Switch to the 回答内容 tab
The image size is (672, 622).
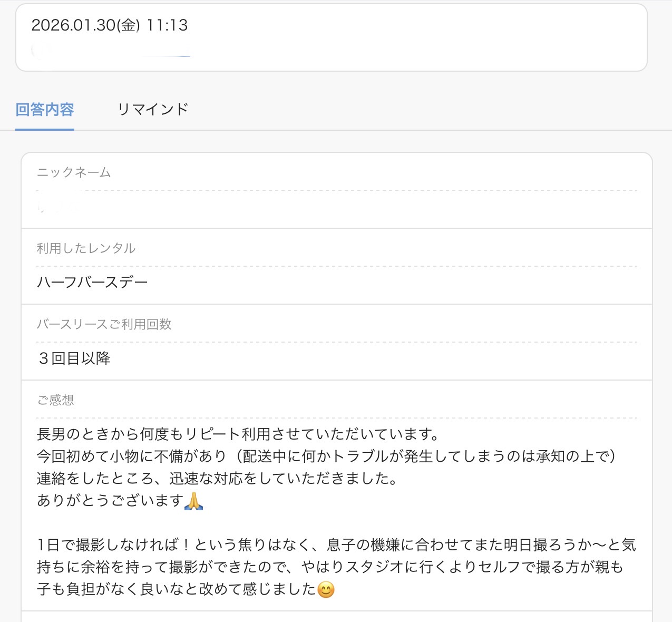(45, 110)
